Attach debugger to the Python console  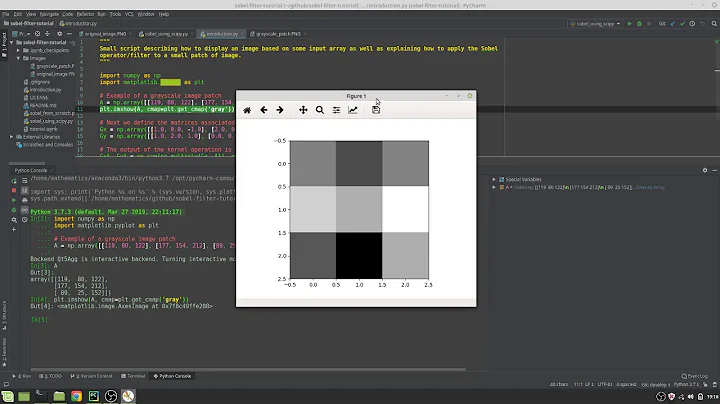(x=14, y=210)
